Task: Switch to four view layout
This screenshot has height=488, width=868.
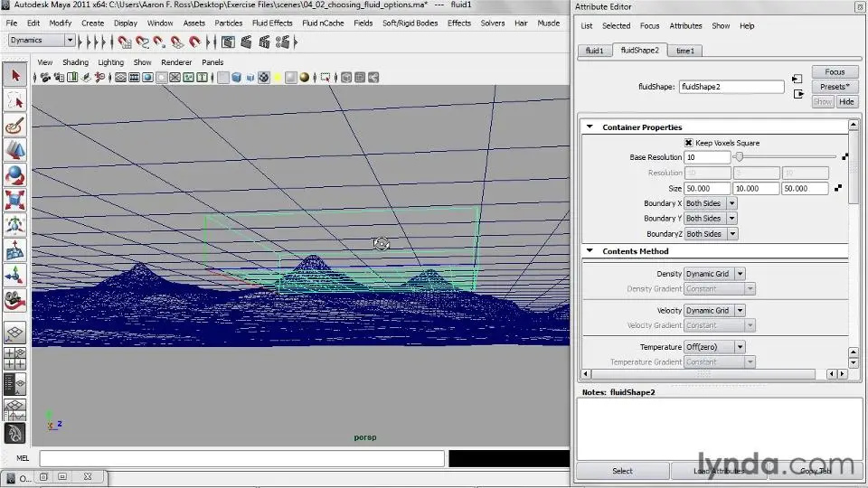Action: coord(15,359)
